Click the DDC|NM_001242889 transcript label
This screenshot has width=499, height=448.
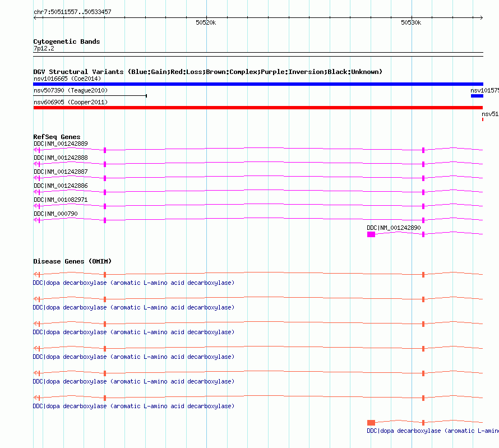pos(61,144)
